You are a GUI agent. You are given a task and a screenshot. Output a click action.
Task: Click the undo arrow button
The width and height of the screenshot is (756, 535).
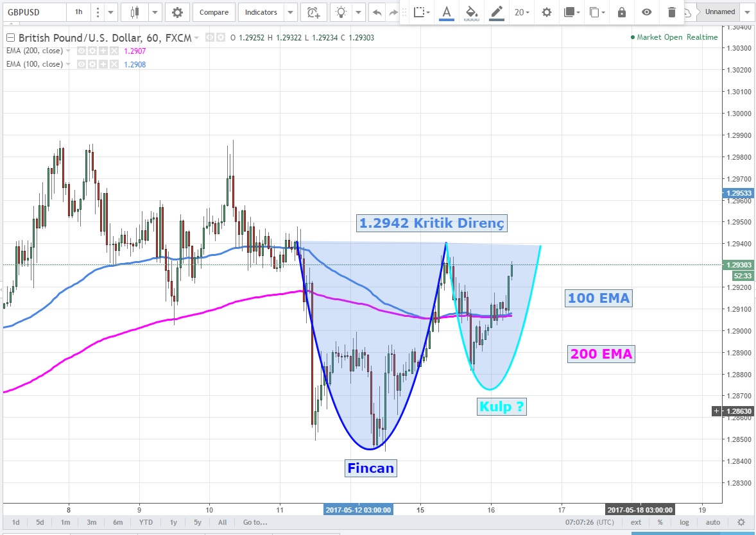[377, 12]
